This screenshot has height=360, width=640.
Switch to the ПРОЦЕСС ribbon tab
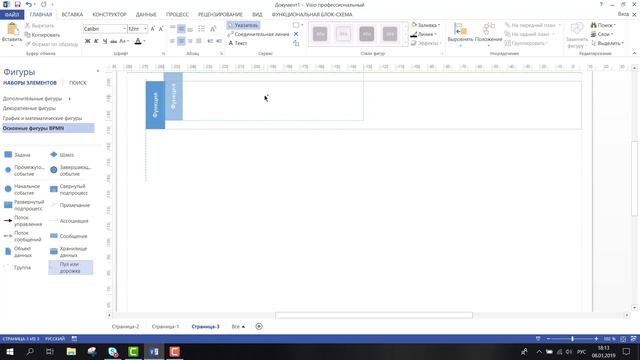pyautogui.click(x=177, y=14)
